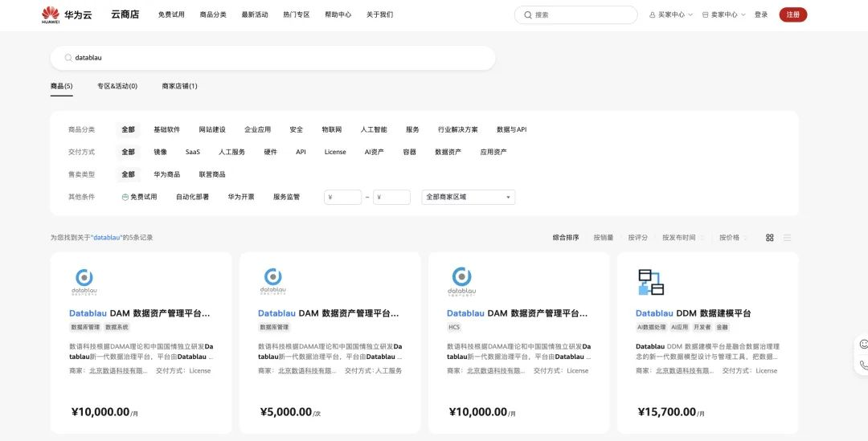
Task: Sort results by 按评分
Action: (x=637, y=238)
